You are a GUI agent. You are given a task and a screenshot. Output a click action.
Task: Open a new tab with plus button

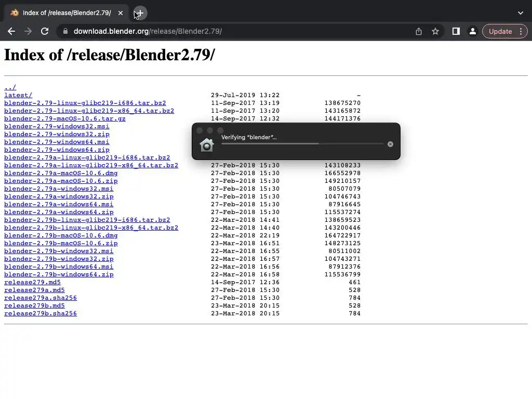point(140,13)
